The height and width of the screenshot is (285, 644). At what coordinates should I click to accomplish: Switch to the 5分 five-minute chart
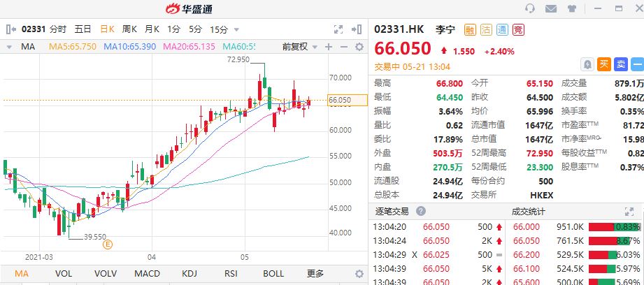(196, 29)
